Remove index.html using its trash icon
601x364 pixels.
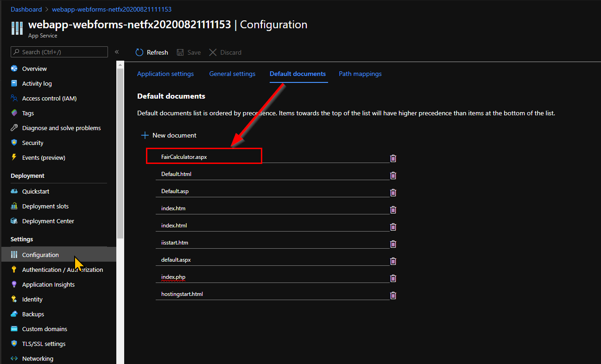393,227
